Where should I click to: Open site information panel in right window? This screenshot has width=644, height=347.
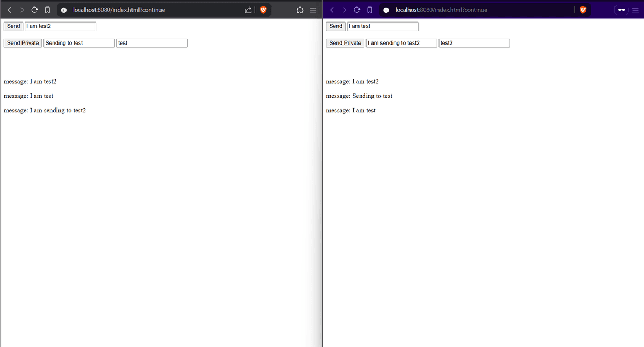pyautogui.click(x=386, y=9)
